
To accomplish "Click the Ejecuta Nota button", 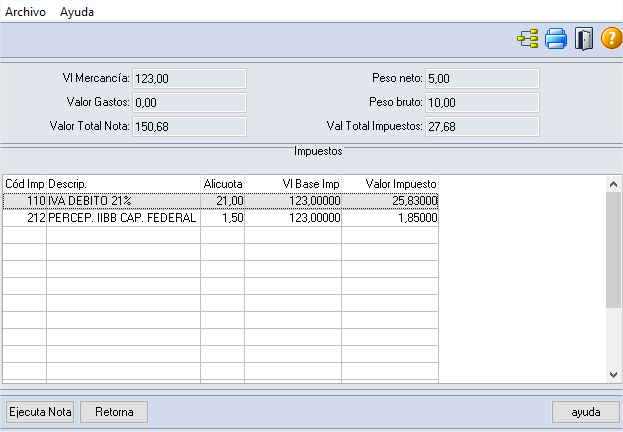I will tap(40, 412).
